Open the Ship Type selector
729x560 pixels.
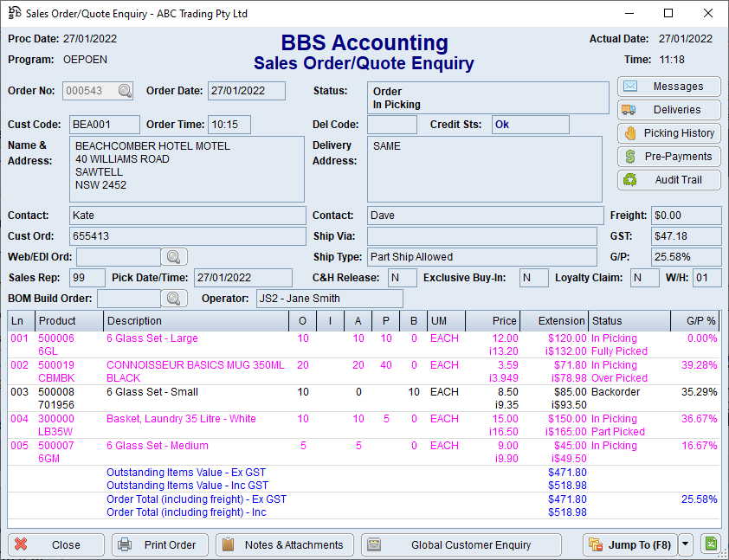(481, 257)
